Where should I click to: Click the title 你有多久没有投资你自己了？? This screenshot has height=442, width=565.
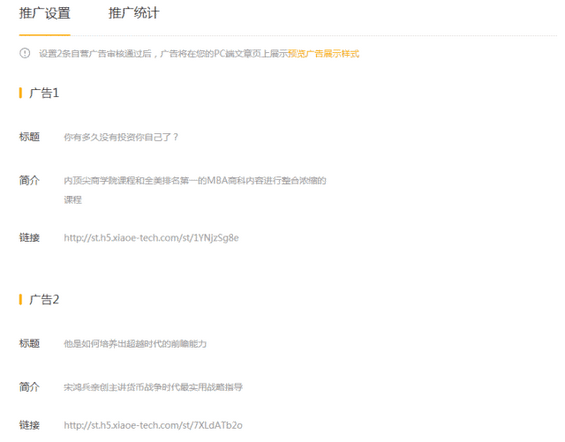click(x=121, y=137)
